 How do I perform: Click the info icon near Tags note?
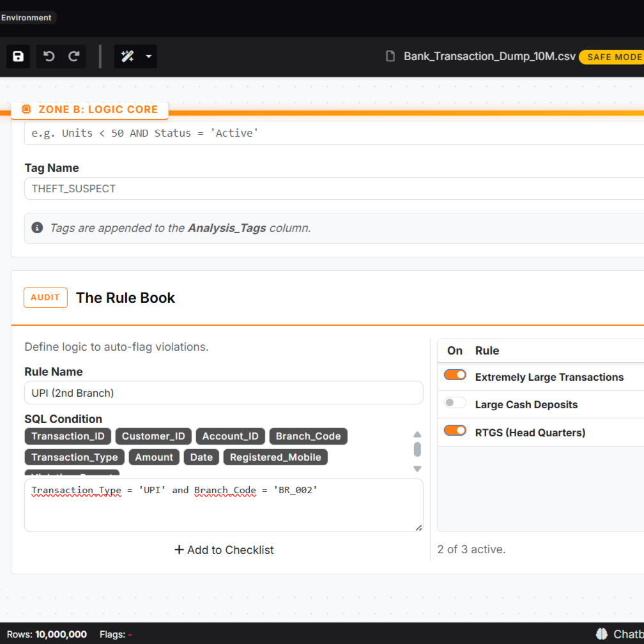[x=38, y=227]
